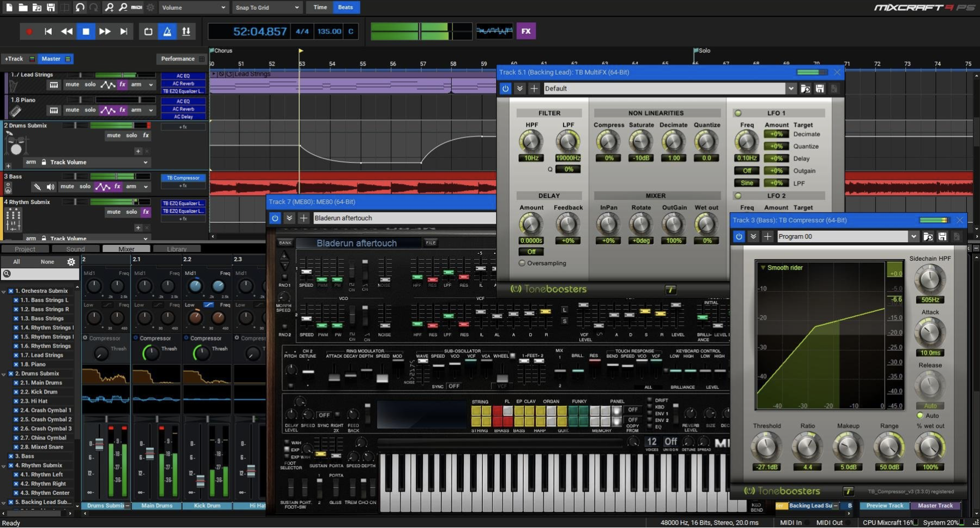
Task: Create a new project with the blank page icon
Action: coord(9,8)
